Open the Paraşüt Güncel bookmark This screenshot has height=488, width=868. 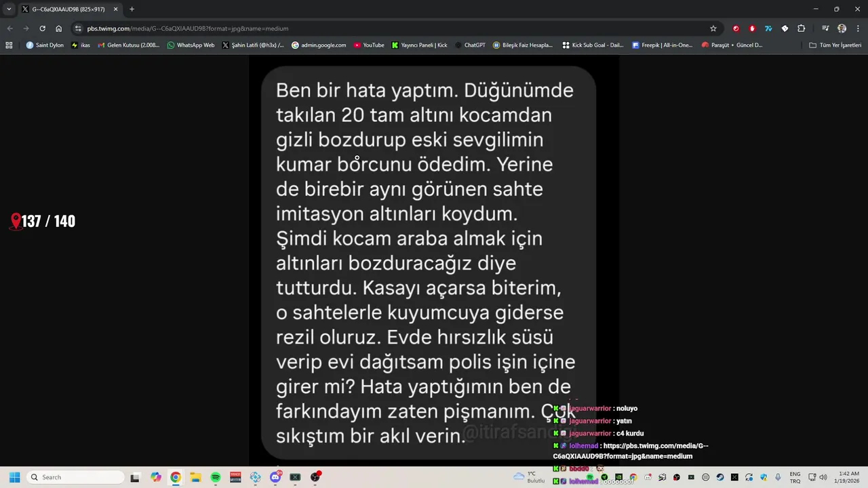[x=732, y=45]
